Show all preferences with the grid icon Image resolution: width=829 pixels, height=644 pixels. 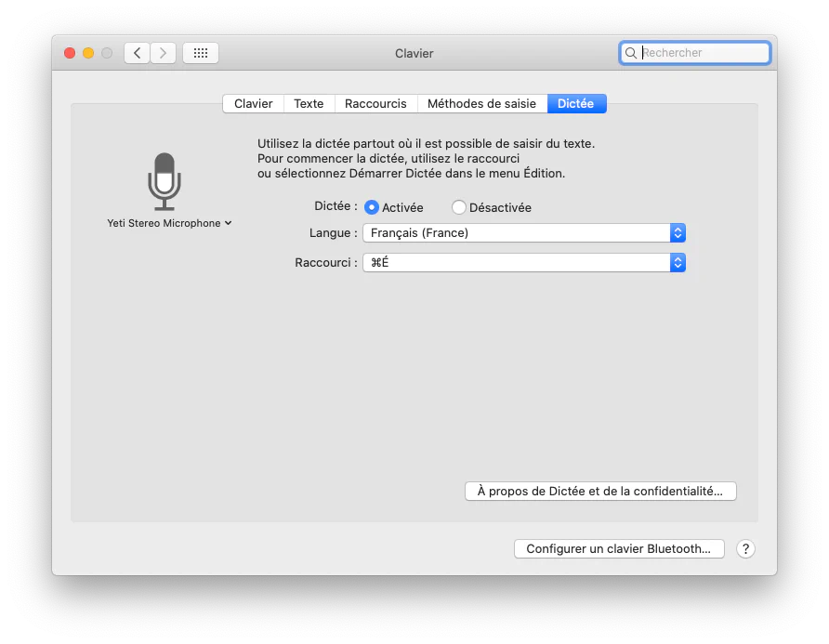pyautogui.click(x=201, y=53)
